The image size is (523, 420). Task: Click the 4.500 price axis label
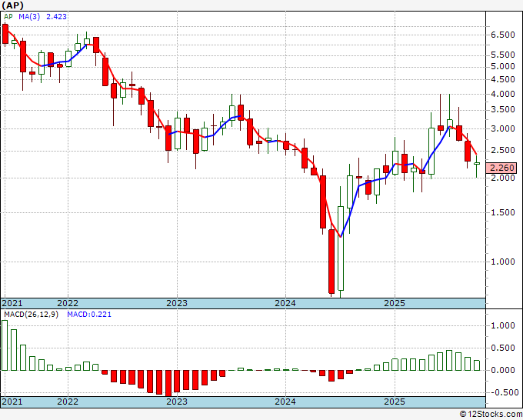[503, 79]
